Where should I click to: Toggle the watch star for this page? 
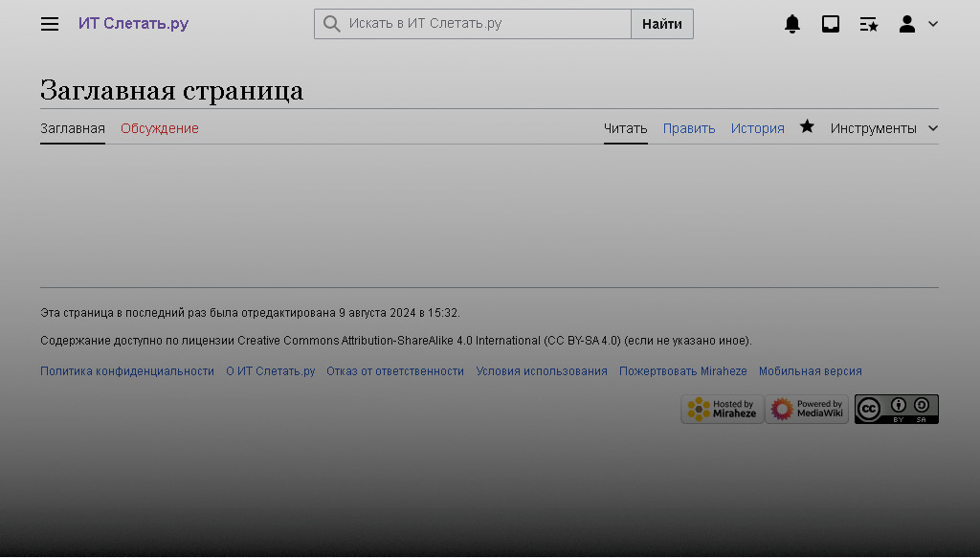(x=807, y=126)
